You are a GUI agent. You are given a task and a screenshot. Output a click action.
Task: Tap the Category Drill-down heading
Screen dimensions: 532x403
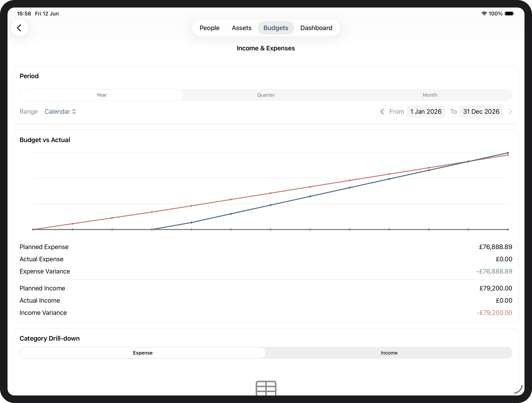tap(50, 339)
